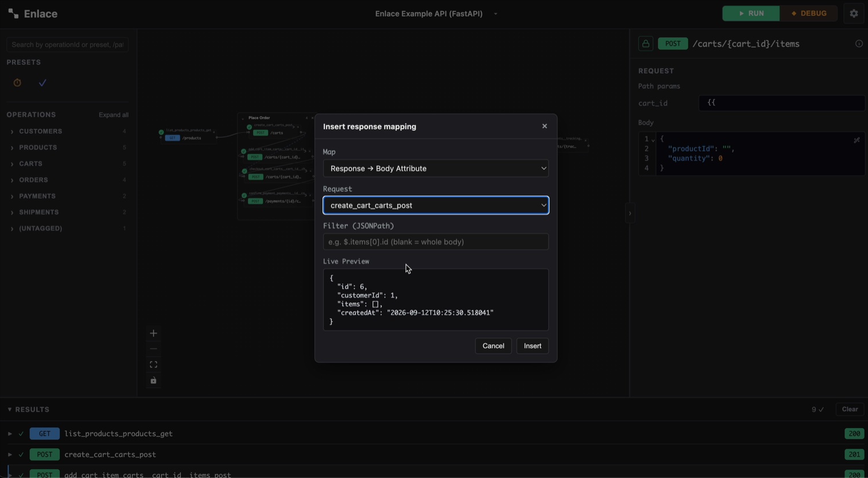This screenshot has height=478, width=868.
Task: Click the POST method badge in request header
Action: click(x=673, y=44)
